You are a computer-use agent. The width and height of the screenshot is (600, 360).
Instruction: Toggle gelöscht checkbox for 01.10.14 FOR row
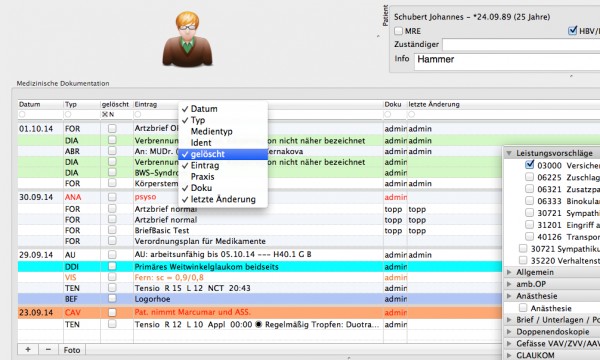[x=112, y=129]
